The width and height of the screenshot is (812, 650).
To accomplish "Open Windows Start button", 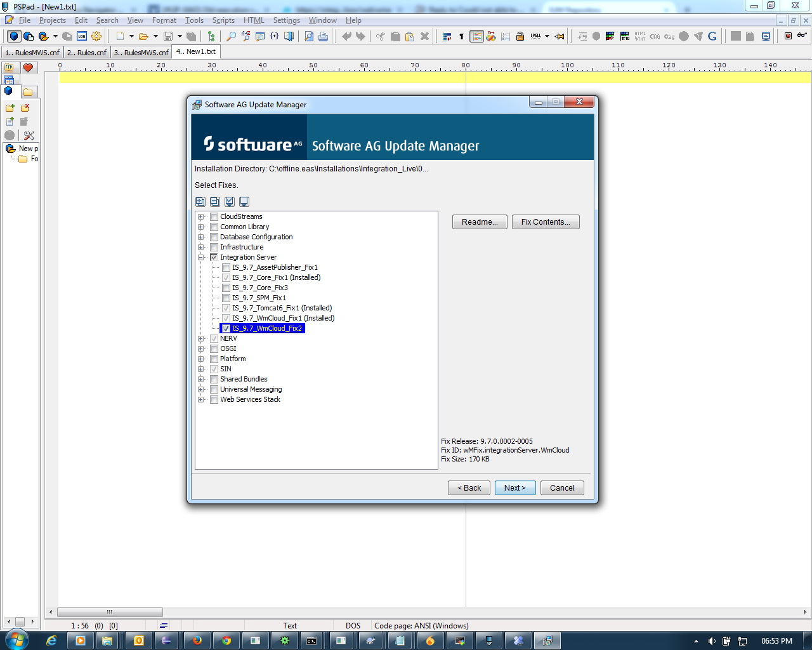I will click(16, 640).
